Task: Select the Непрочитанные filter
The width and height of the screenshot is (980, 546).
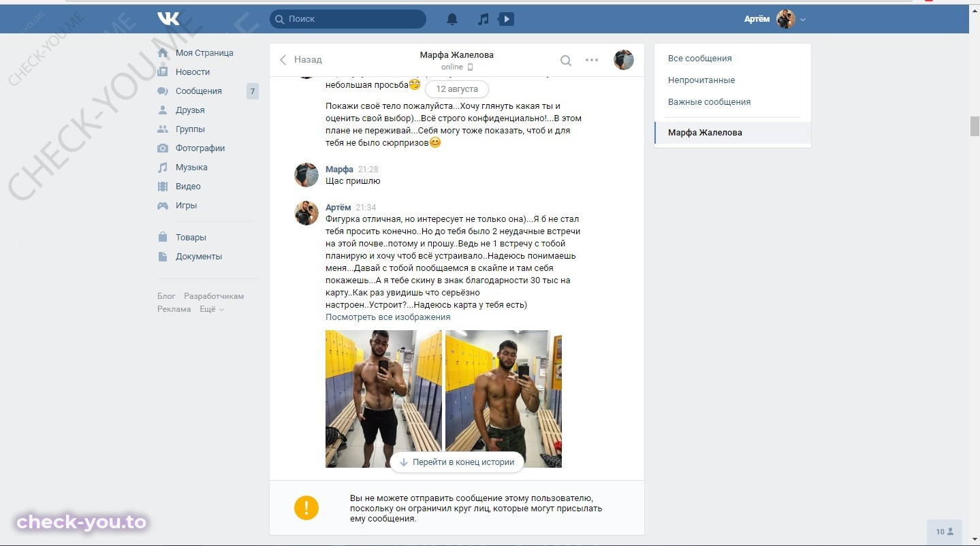Action: [701, 80]
